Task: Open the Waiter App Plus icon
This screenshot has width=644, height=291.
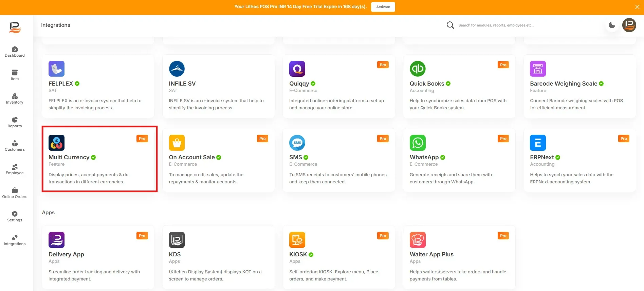Action: click(418, 240)
